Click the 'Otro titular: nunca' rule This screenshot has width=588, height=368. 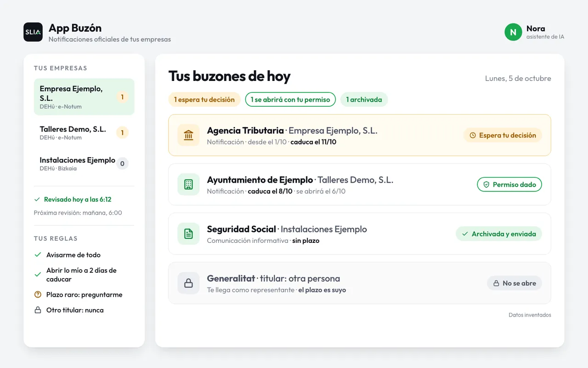click(75, 310)
